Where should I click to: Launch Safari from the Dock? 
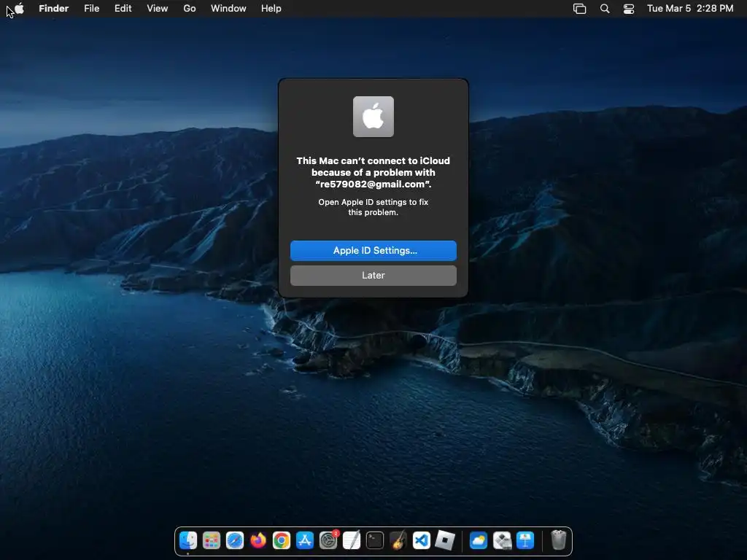tap(235, 540)
